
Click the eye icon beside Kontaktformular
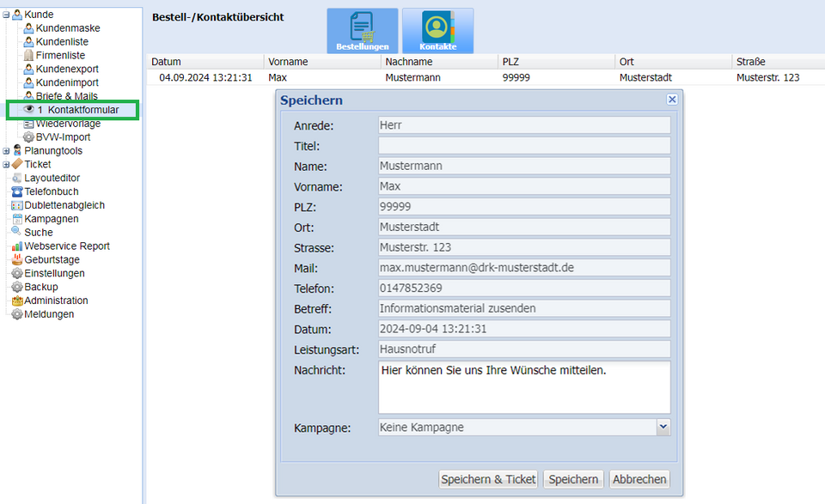pos(28,109)
